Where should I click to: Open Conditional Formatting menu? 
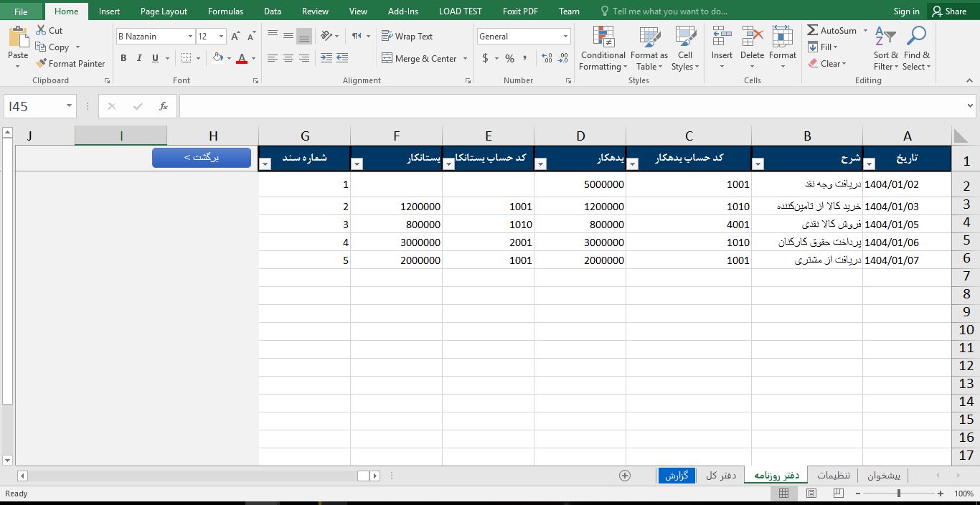click(603, 49)
